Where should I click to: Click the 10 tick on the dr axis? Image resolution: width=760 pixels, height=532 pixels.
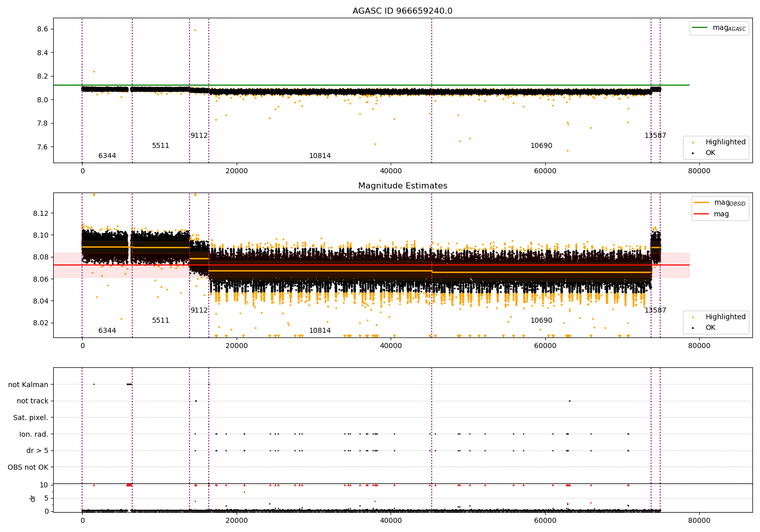pos(44,485)
